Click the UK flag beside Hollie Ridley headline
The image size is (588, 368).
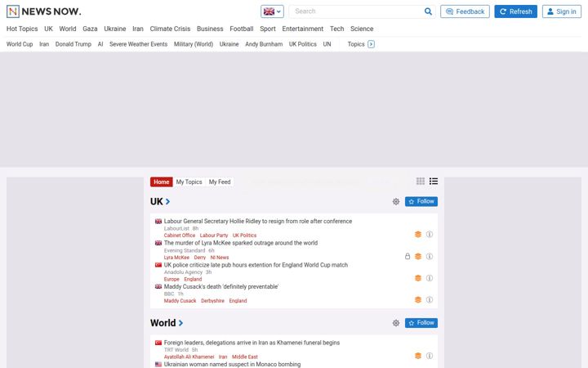click(158, 221)
